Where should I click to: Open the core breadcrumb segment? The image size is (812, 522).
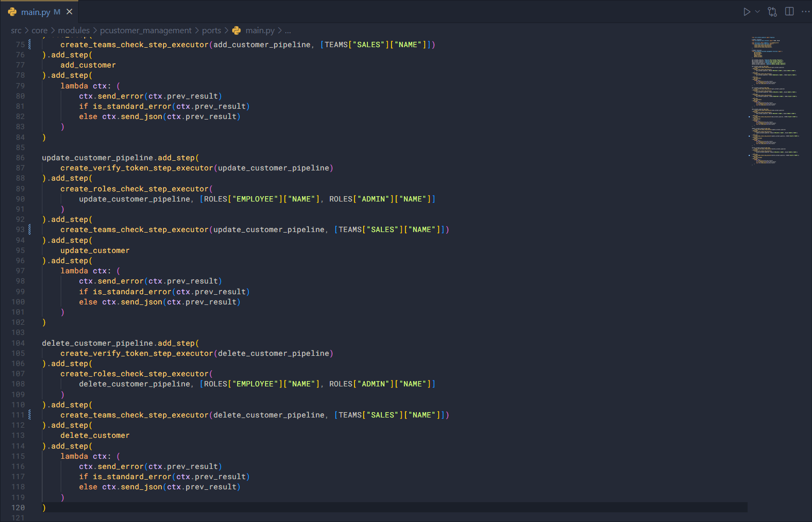[40, 31]
